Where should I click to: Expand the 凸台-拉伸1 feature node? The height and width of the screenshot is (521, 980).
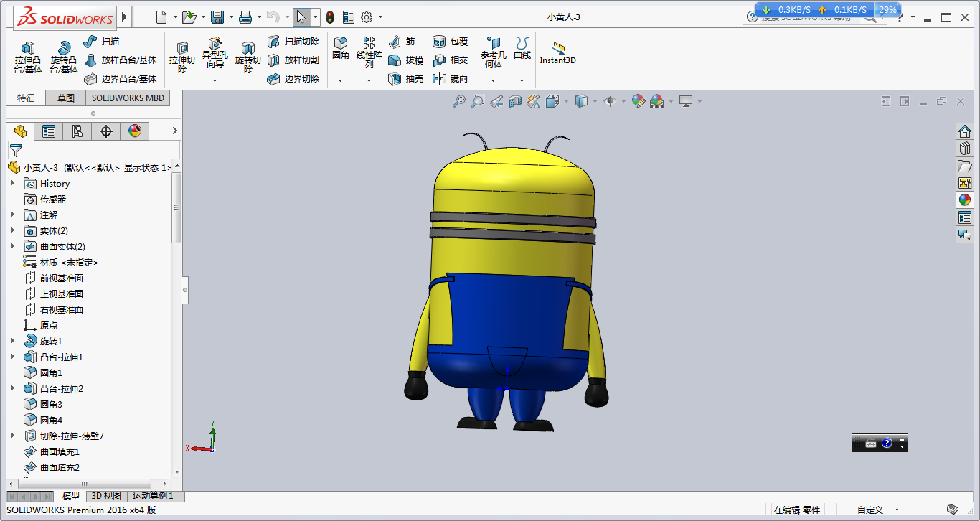(x=13, y=357)
